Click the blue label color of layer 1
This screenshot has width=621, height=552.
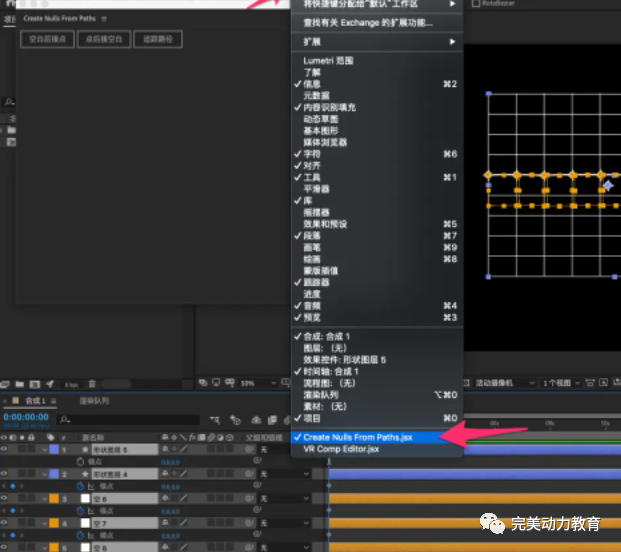[54, 449]
